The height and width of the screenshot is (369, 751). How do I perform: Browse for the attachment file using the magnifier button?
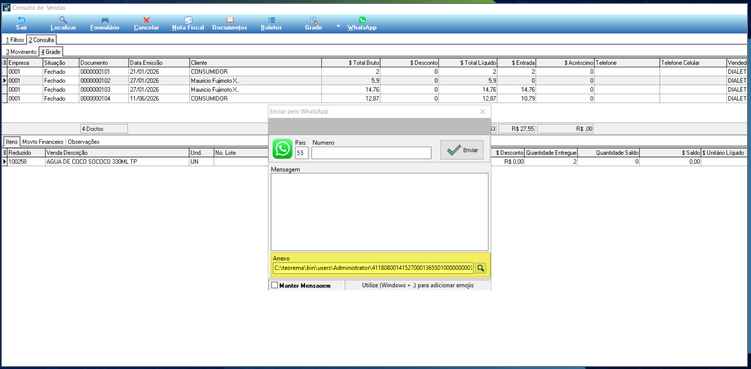(x=480, y=268)
